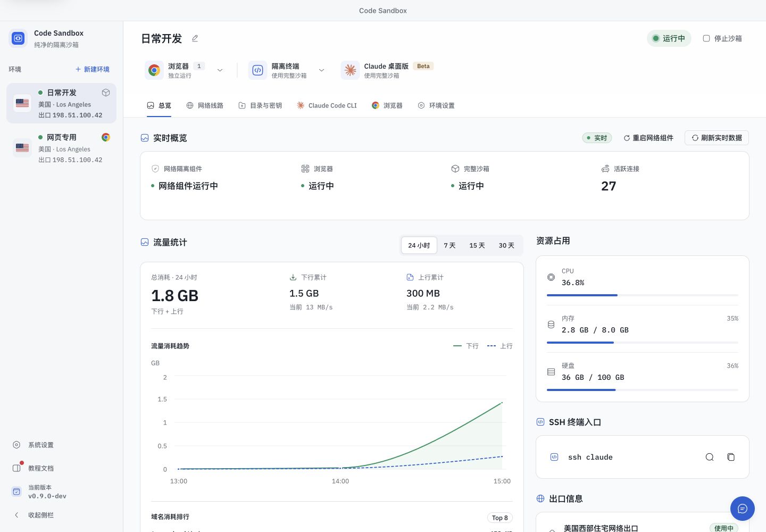Click the Chrome icon on 网页专用 environment
This screenshot has width=766, height=532.
click(x=106, y=137)
